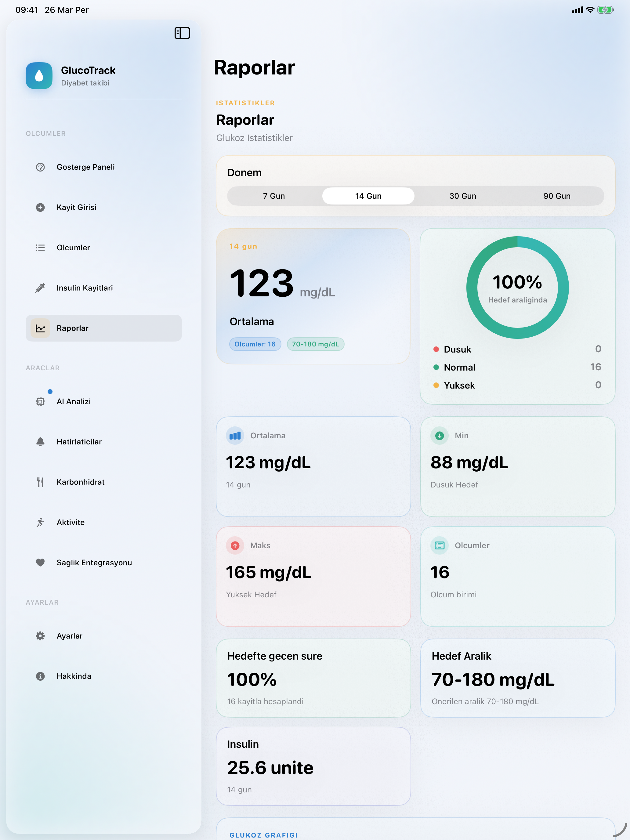
Task: Tap the Olcumler: 16 blue badge
Action: [255, 344]
